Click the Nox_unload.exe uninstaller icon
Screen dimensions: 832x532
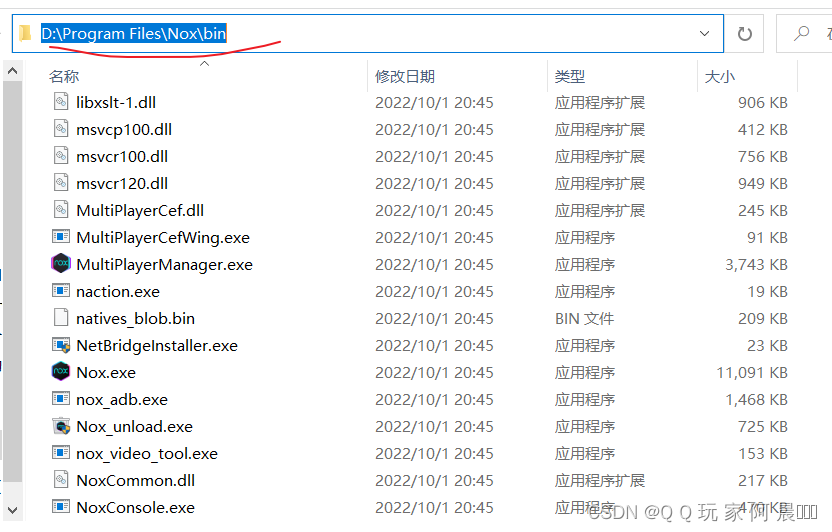coord(61,426)
